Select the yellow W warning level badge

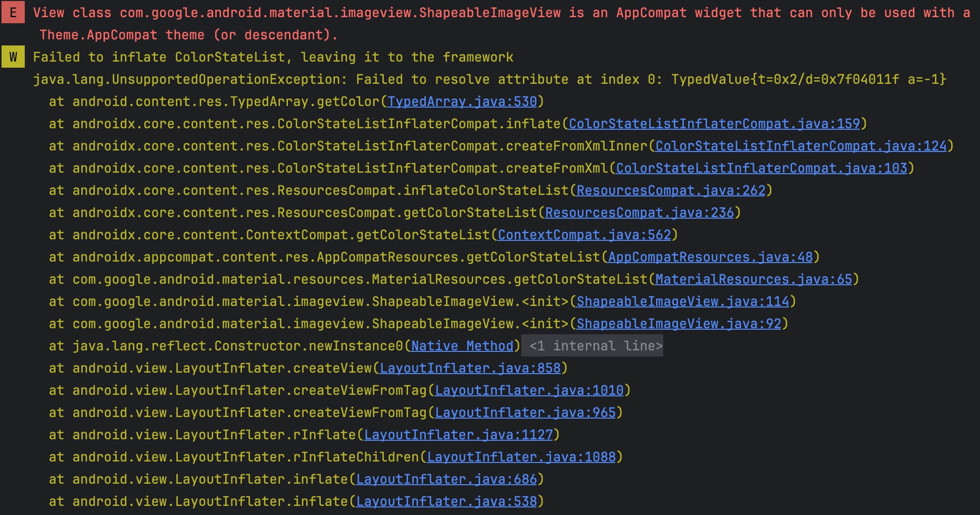pyautogui.click(x=13, y=57)
